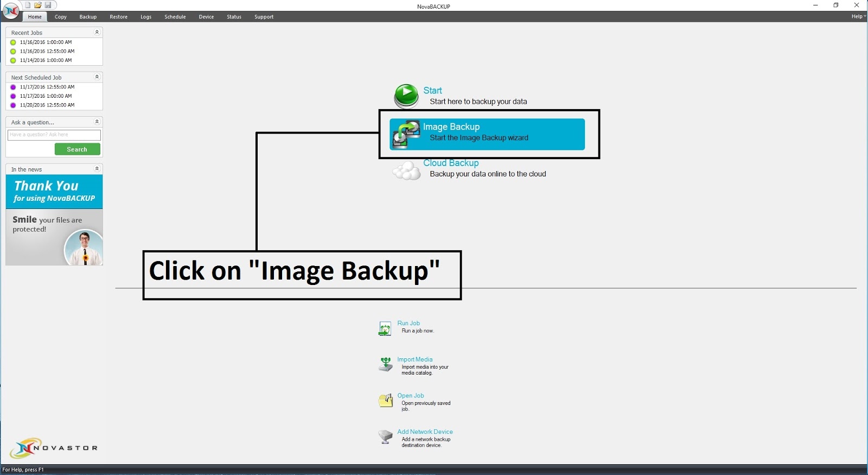Click the Thank You for using NovaBACKUP banner
The height and width of the screenshot is (475, 868).
(54, 192)
